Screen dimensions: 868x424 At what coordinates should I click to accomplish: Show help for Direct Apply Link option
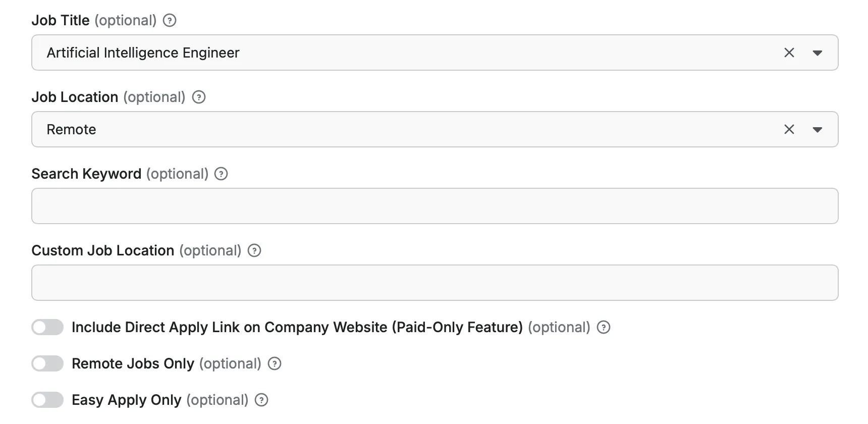click(604, 328)
